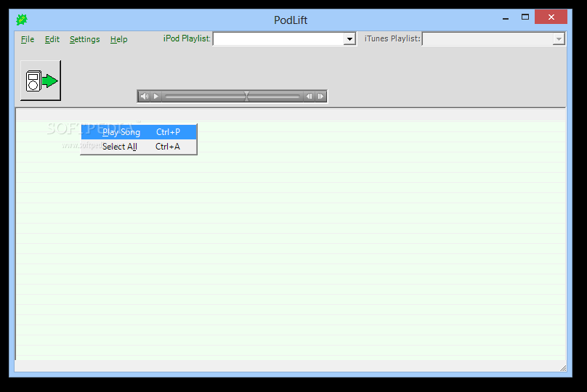Maximize the PodLift window
The image size is (587, 392).
pos(525,17)
